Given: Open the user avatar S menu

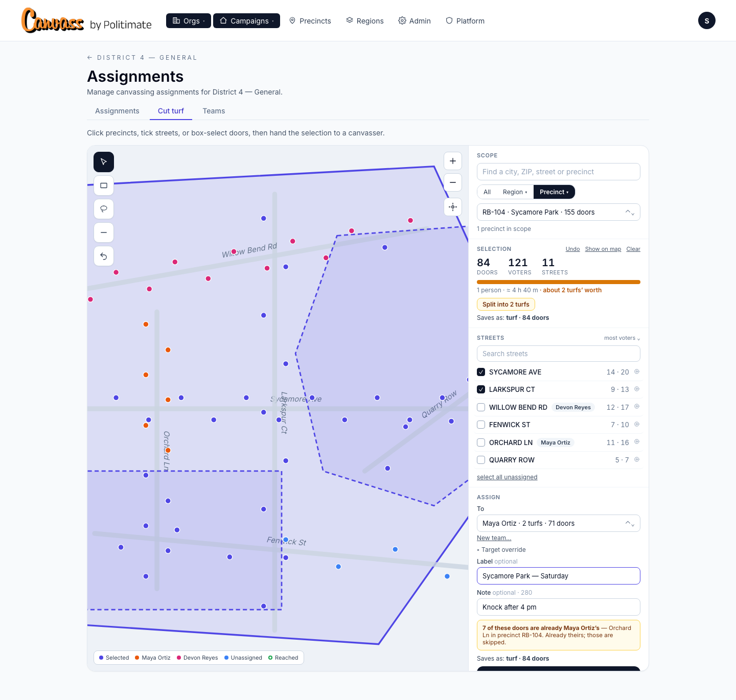Looking at the screenshot, I should click(707, 20).
